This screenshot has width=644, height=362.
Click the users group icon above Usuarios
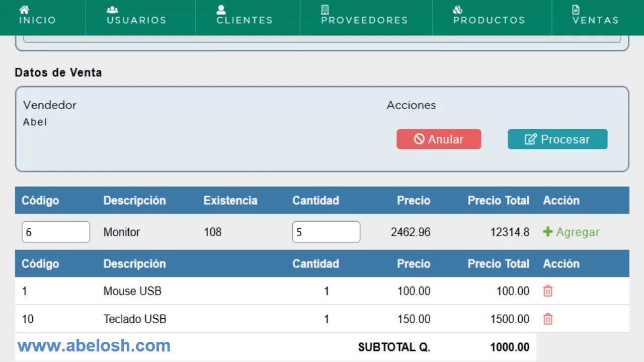click(x=112, y=10)
